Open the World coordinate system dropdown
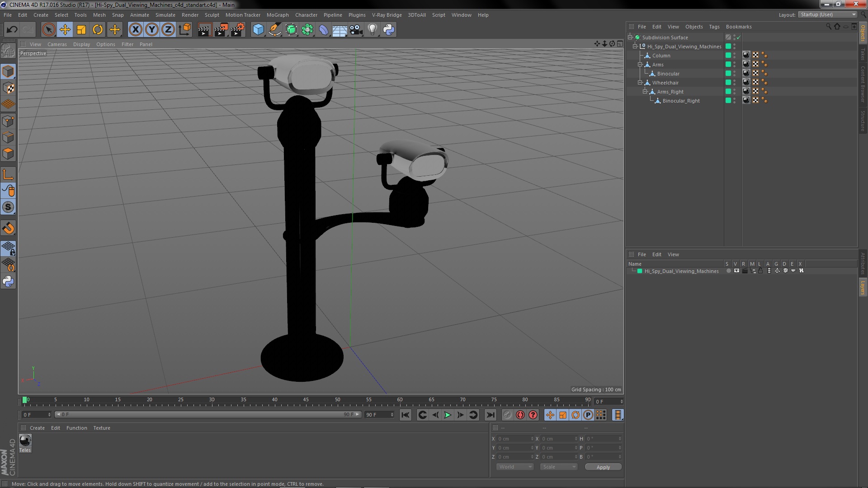This screenshot has width=868, height=488. coord(515,467)
